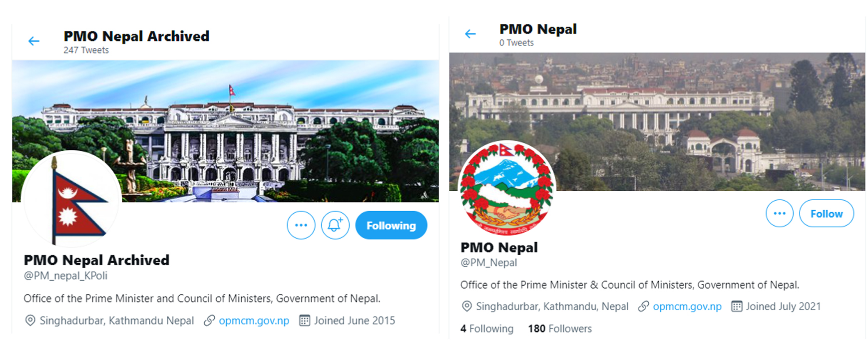This screenshot has width=868, height=349.
Task: Follow the PMO Nepal account
Action: coord(827,213)
